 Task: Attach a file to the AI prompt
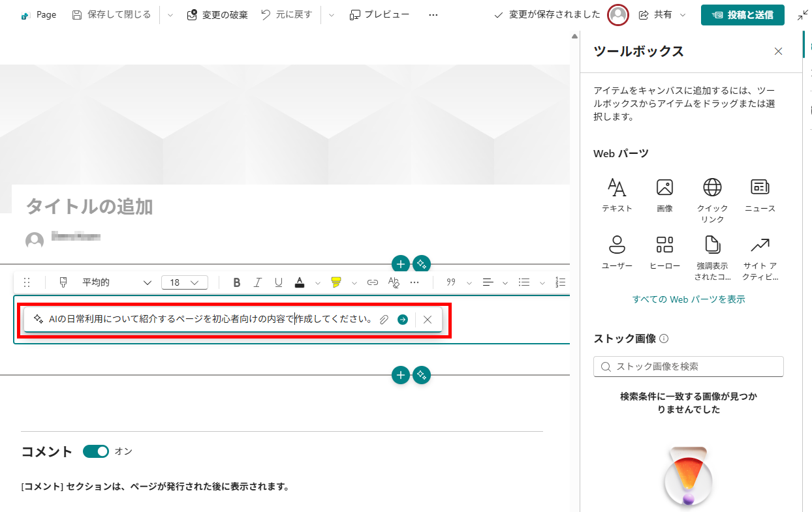pyautogui.click(x=384, y=320)
